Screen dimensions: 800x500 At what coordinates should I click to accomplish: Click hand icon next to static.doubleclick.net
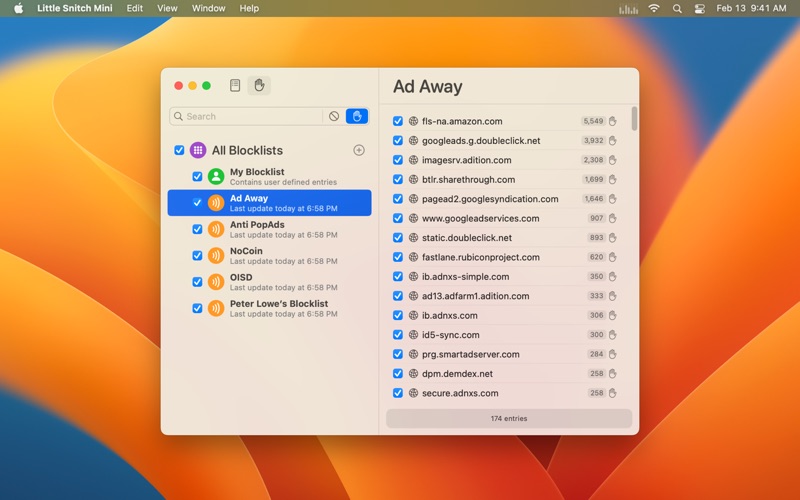tap(613, 237)
